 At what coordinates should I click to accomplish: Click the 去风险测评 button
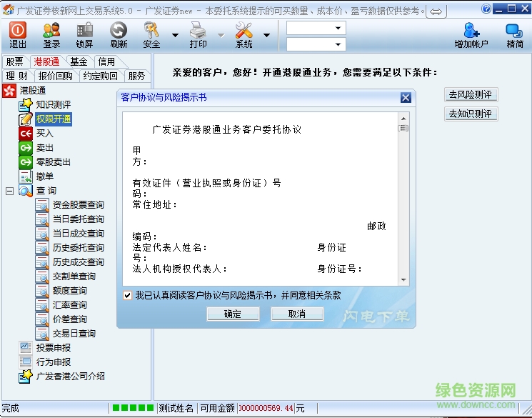(470, 95)
